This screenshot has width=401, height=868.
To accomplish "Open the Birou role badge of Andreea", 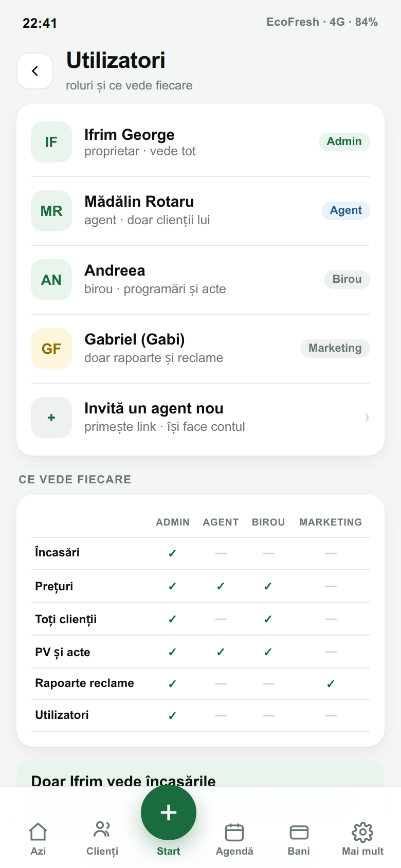I will click(x=347, y=279).
